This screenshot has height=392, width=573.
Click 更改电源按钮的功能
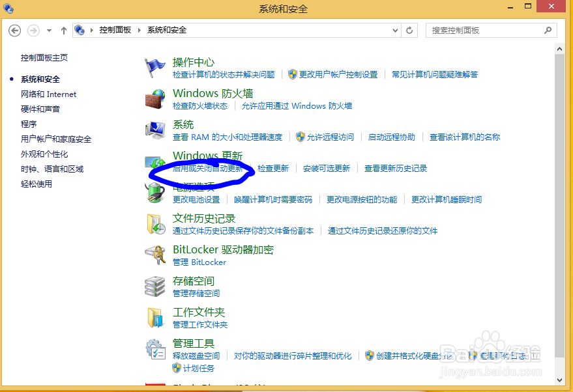pos(361,200)
